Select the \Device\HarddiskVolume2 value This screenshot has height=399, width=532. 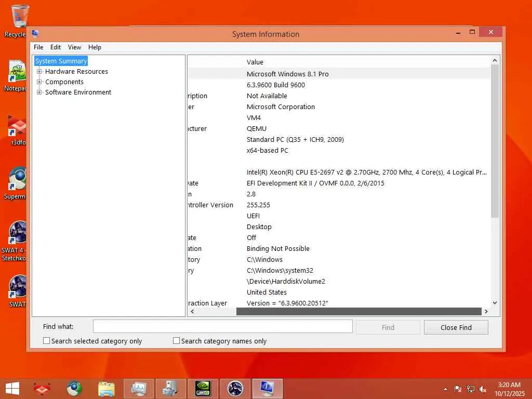[286, 281]
